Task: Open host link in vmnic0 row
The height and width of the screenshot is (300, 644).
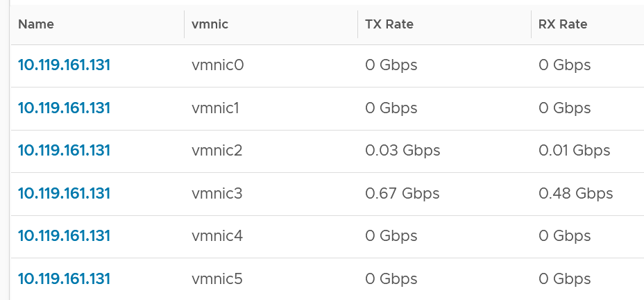Action: pyautogui.click(x=64, y=65)
